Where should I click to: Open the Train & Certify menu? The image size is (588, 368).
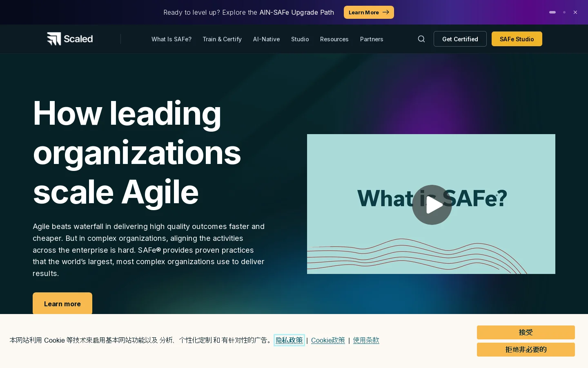coord(222,39)
